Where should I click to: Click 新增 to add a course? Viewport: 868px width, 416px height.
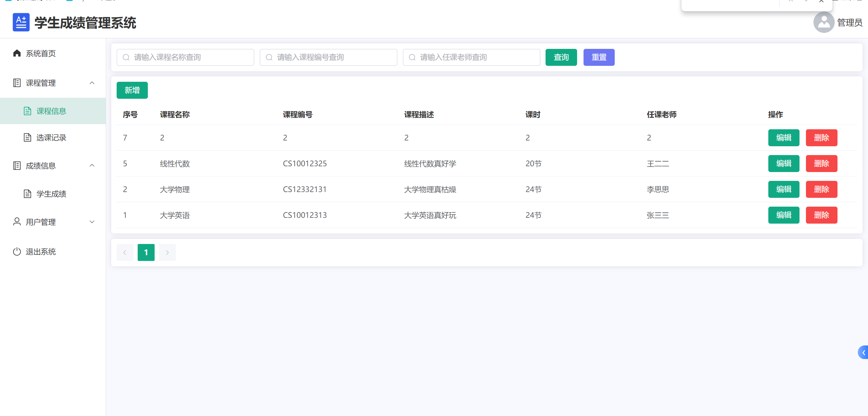pyautogui.click(x=132, y=90)
